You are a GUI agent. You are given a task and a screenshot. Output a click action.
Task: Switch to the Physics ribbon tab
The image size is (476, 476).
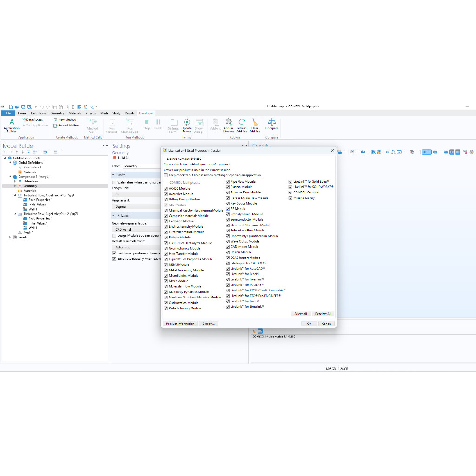click(x=91, y=113)
